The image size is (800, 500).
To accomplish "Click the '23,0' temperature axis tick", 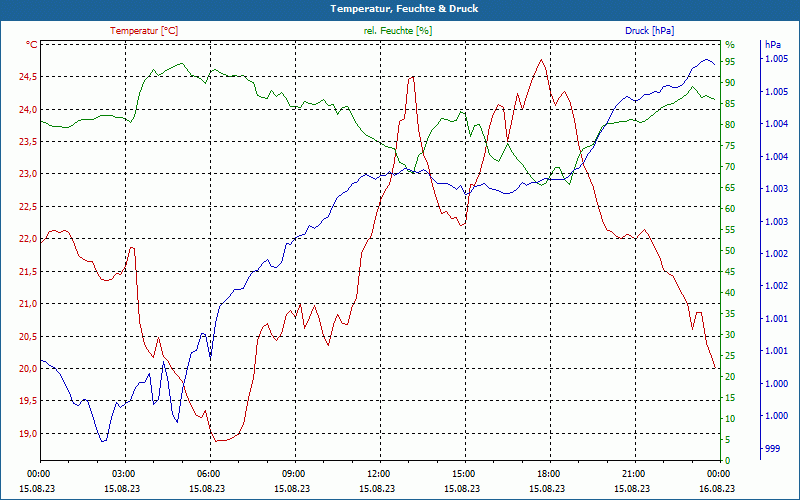I will coord(28,174).
